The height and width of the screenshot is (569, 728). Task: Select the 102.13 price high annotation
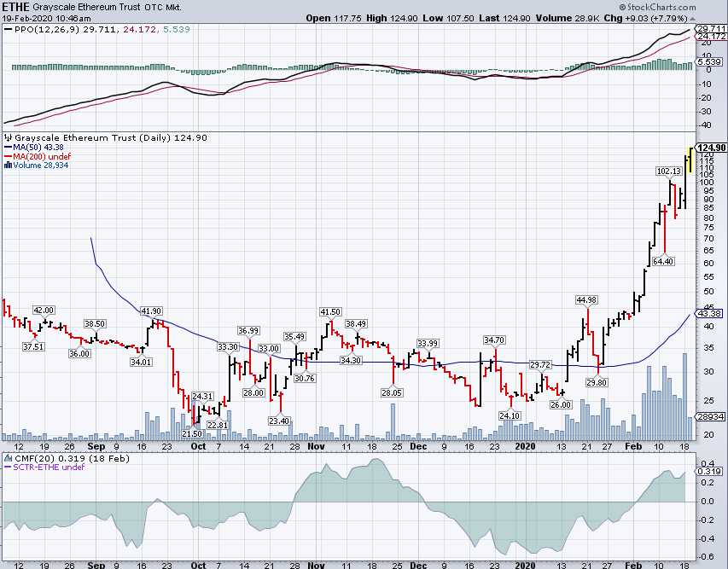[x=670, y=171]
